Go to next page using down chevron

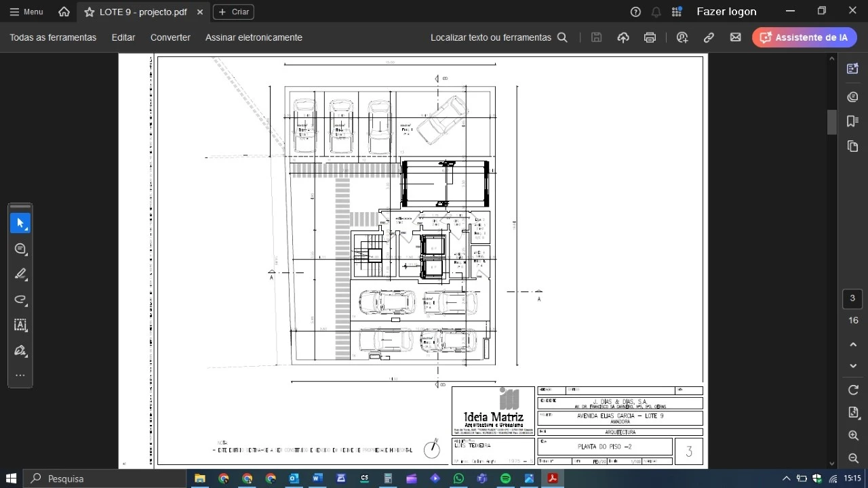pyautogui.click(x=853, y=366)
